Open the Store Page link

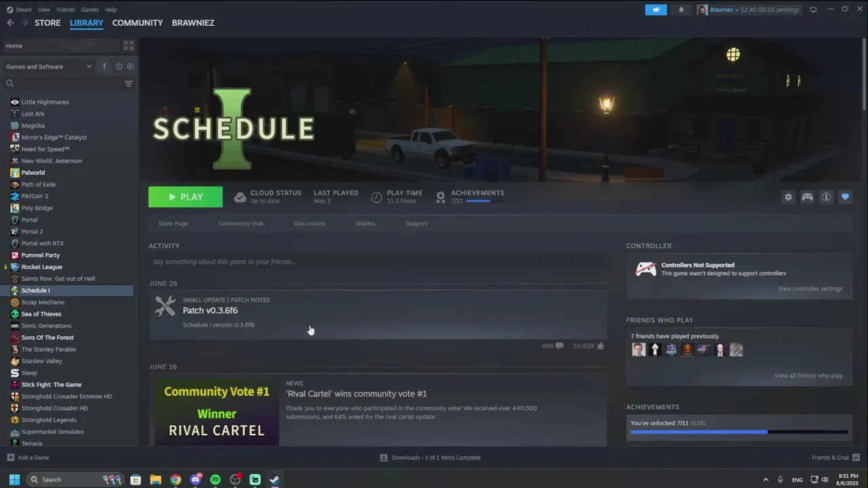point(173,223)
